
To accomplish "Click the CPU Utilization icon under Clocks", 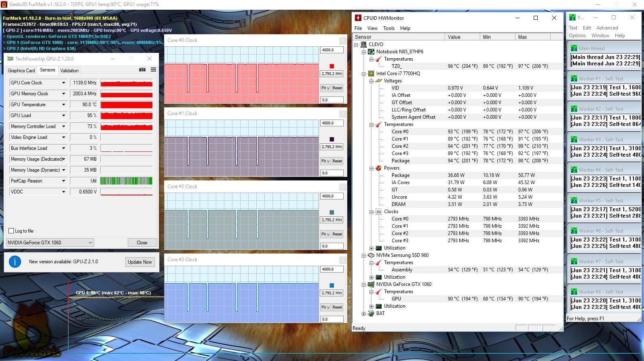I will tap(379, 248).
